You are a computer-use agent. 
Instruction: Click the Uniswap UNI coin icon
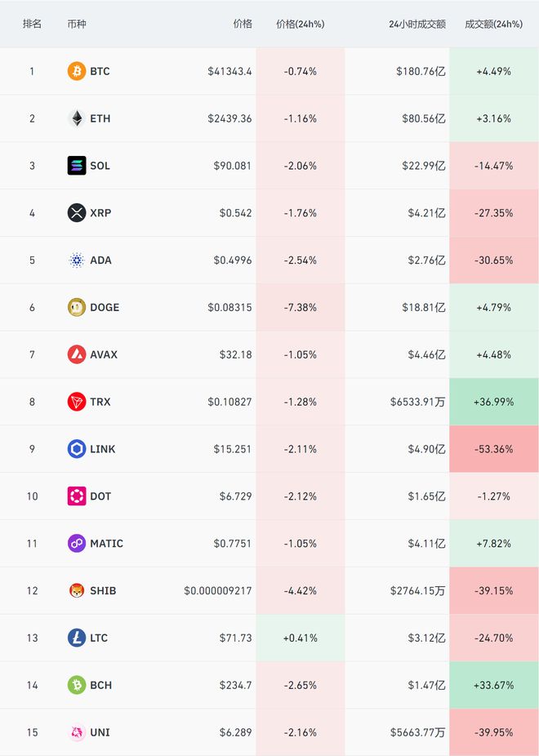(x=76, y=732)
